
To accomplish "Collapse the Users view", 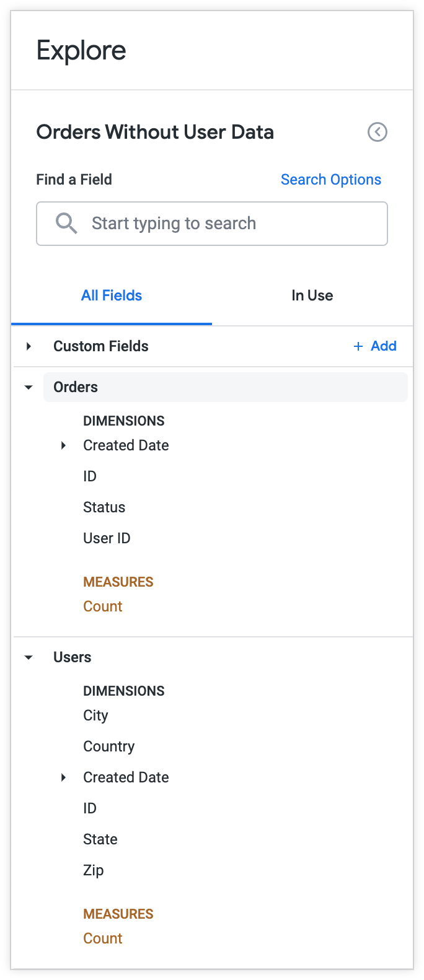I will tap(28, 657).
